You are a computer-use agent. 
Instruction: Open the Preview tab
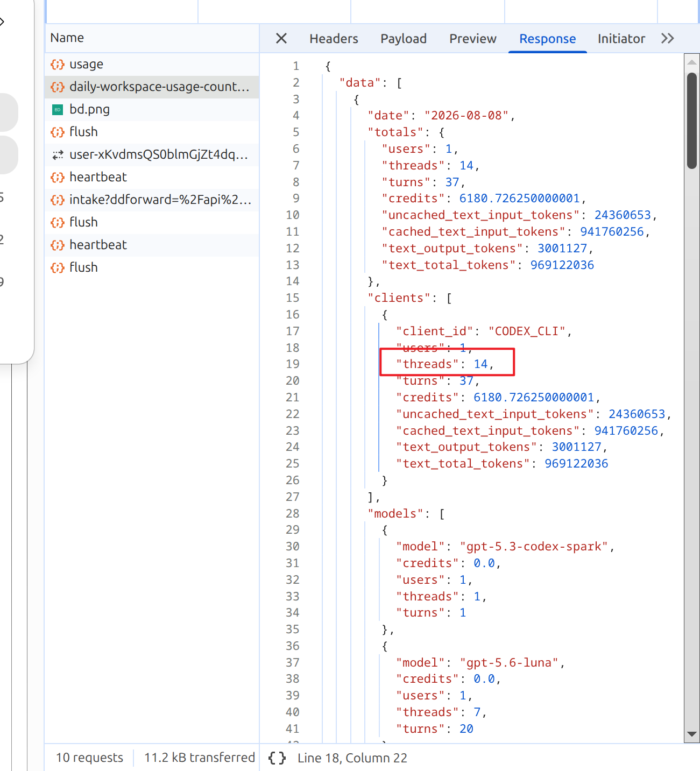click(473, 39)
